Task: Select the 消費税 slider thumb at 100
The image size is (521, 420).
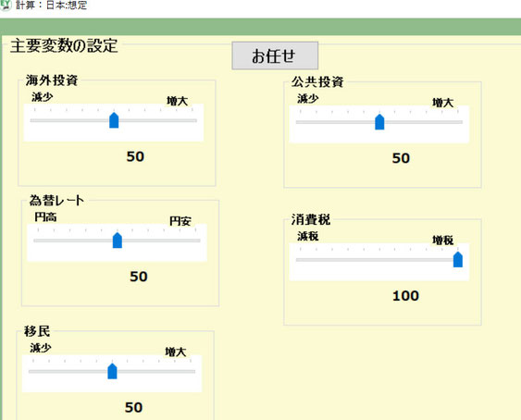Action: point(458,259)
